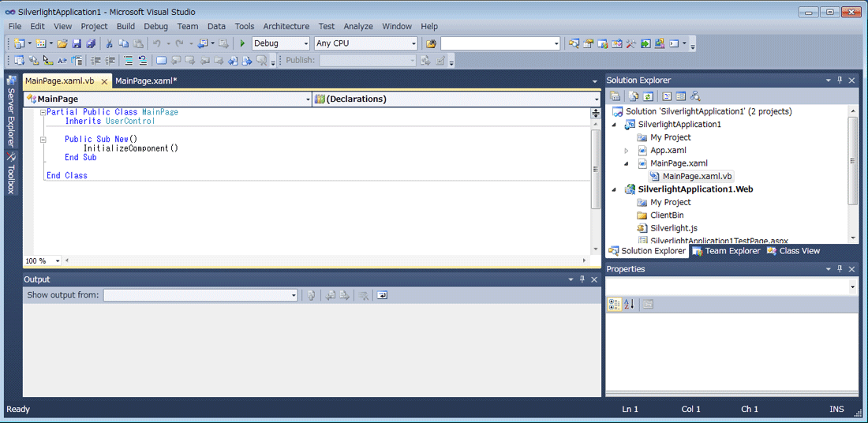Open the Find combo box dropdown

tap(557, 43)
